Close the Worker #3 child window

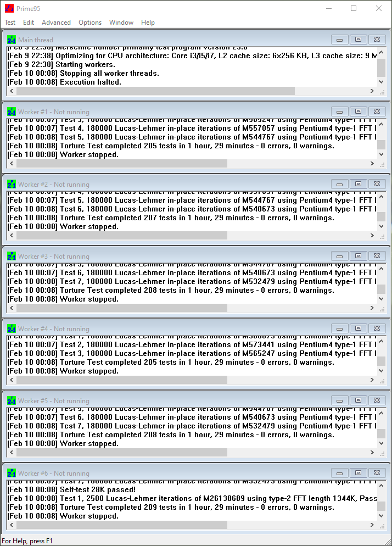tap(377, 257)
